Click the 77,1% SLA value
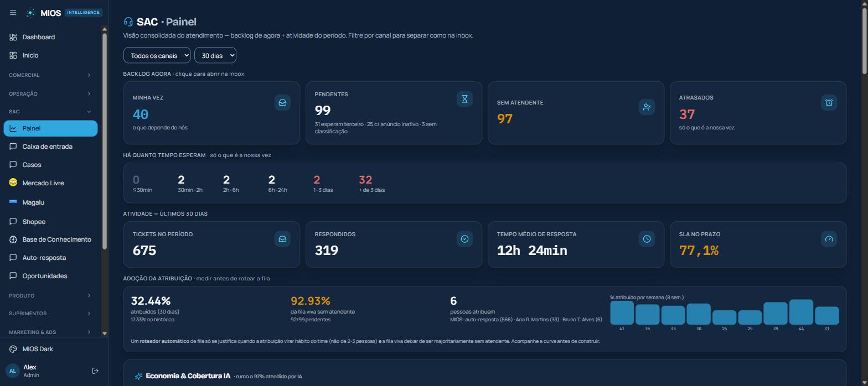868x386 pixels. point(699,251)
